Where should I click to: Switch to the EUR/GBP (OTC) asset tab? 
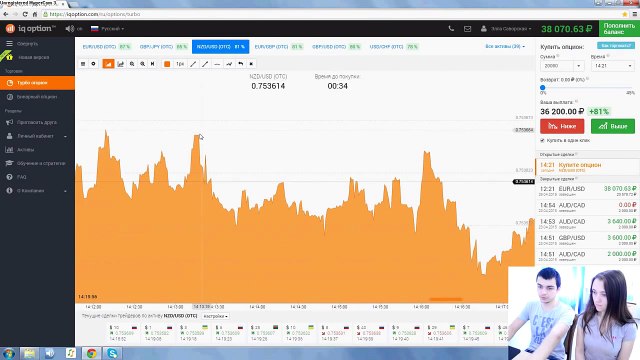click(279, 47)
